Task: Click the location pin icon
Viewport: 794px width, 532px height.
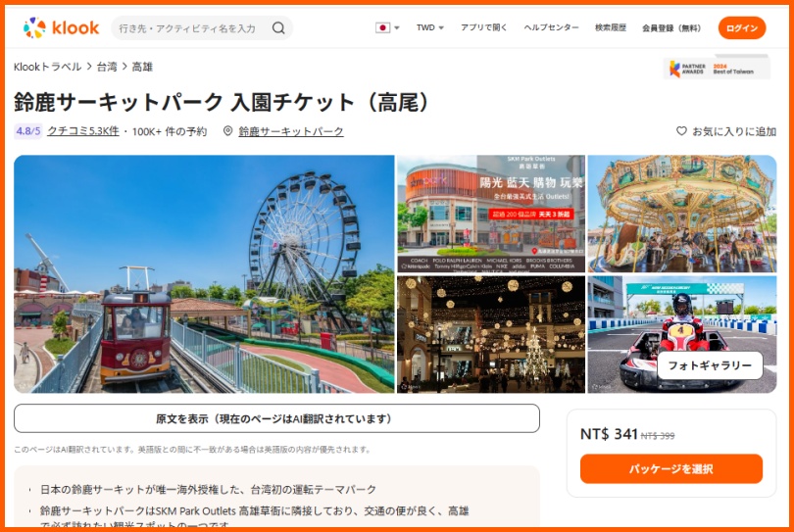Action: coord(227,131)
